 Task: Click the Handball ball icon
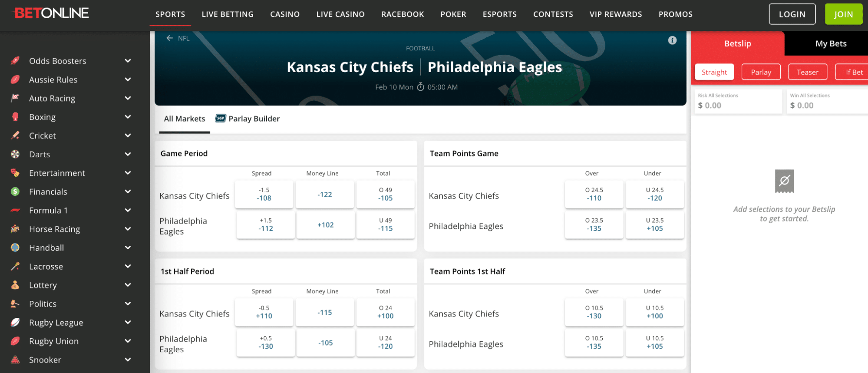(x=15, y=248)
